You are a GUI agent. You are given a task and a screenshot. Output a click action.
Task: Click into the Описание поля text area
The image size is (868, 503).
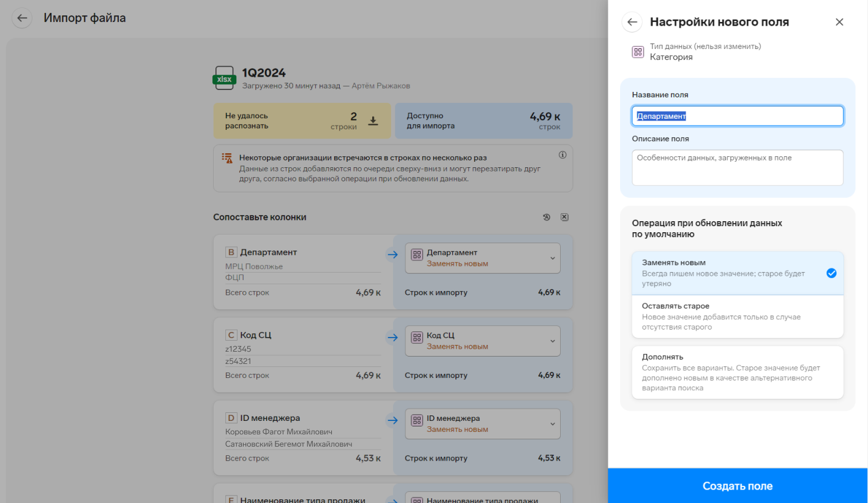[738, 167]
